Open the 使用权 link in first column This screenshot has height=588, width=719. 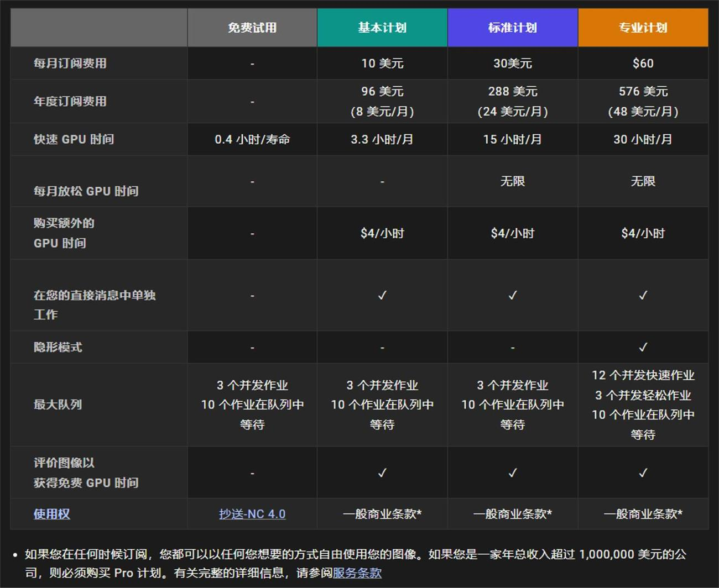click(51, 514)
